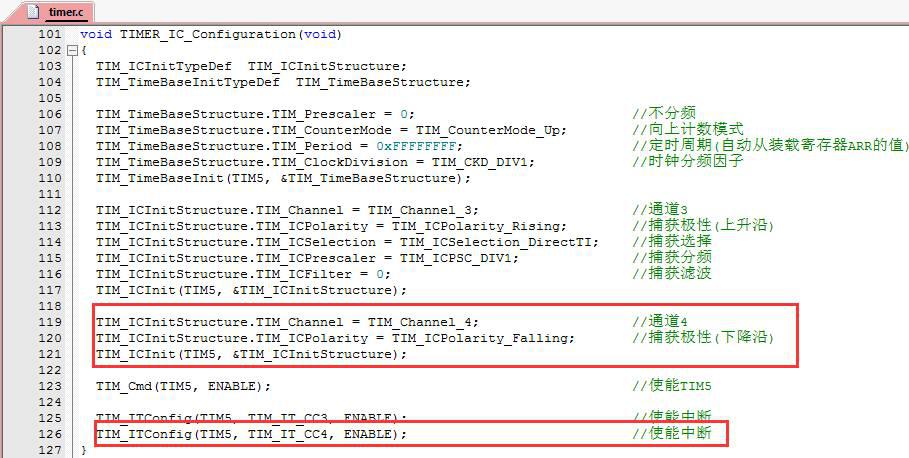Click the comment //捕获分频
This screenshot has height=458, width=909.
tap(671, 257)
